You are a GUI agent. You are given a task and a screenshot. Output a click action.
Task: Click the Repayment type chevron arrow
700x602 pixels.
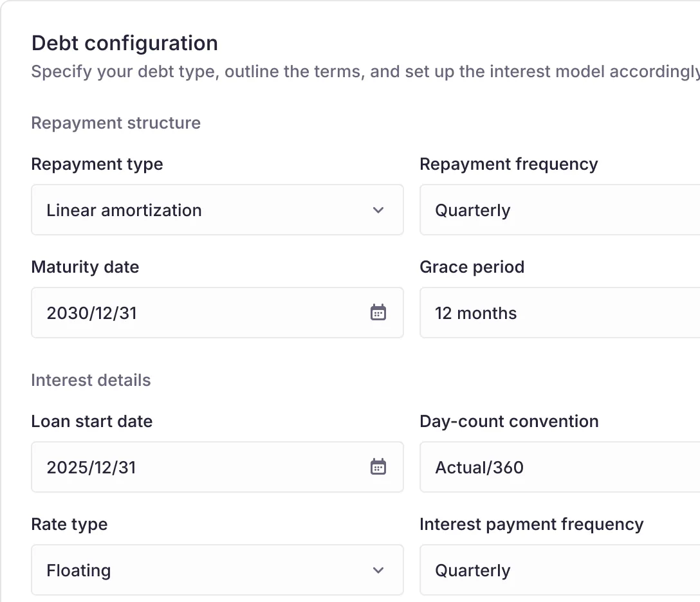pyautogui.click(x=378, y=210)
